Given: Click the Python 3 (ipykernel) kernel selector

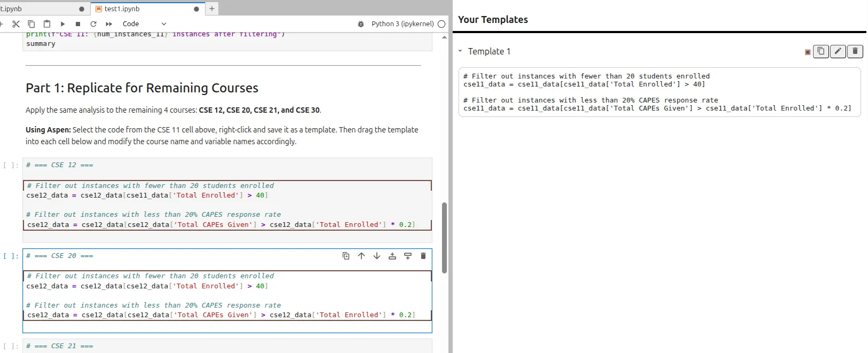Looking at the screenshot, I should (402, 24).
